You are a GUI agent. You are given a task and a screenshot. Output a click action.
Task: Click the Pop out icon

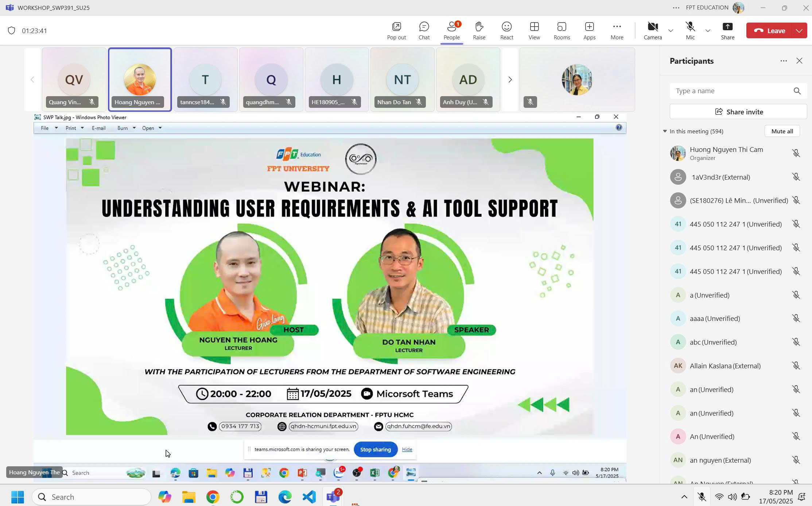(396, 31)
